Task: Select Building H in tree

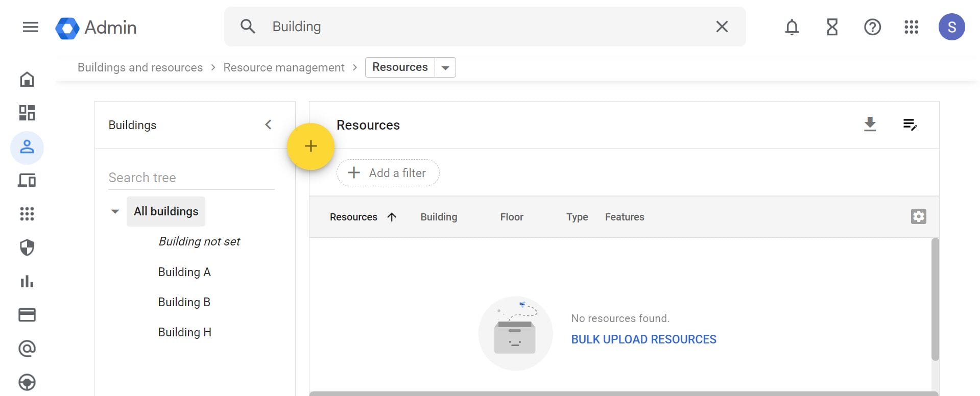Action: pyautogui.click(x=185, y=332)
